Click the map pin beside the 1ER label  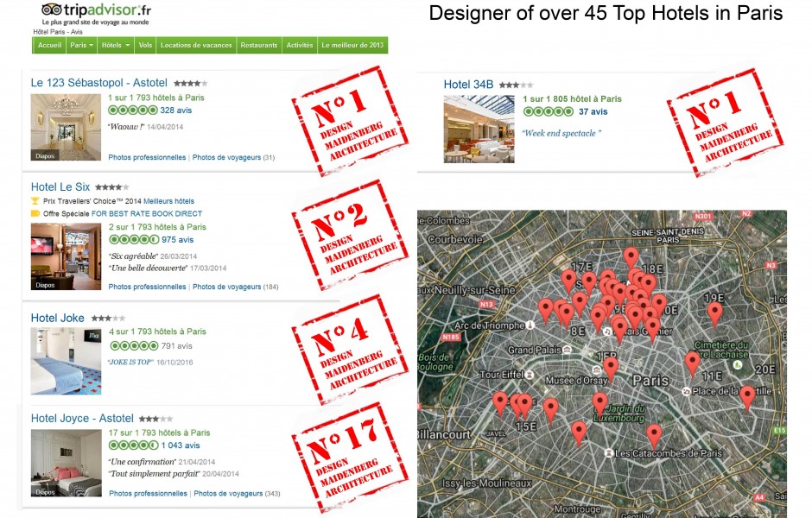click(611, 369)
